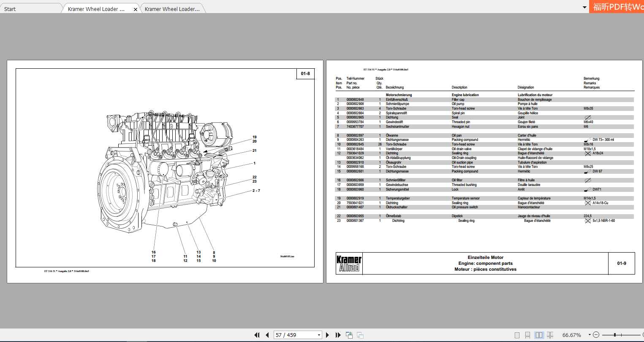Switch to the second Kramer Wheel Loader tab
This screenshot has width=644, height=342.
tap(172, 9)
